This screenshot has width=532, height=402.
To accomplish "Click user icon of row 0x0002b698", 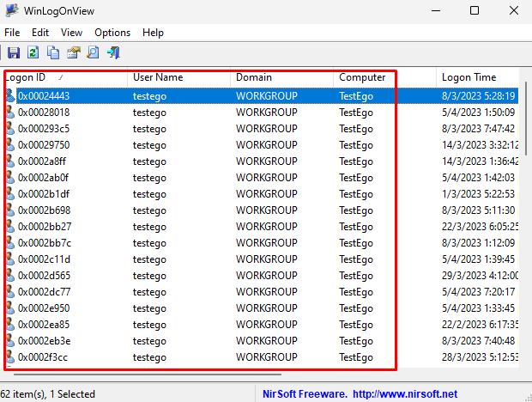I will coord(10,210).
